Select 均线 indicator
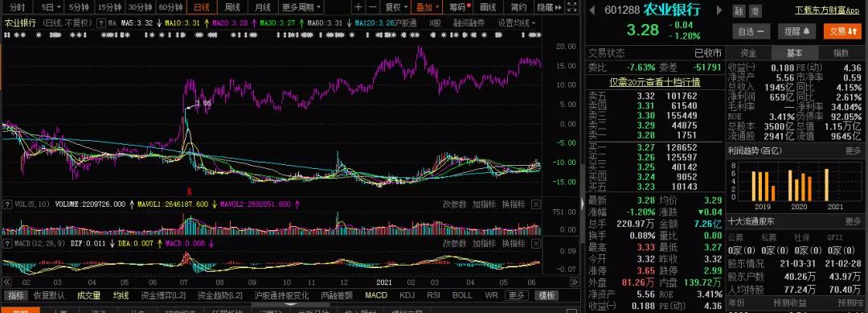Screen dimensions: 868x313 click(x=121, y=295)
